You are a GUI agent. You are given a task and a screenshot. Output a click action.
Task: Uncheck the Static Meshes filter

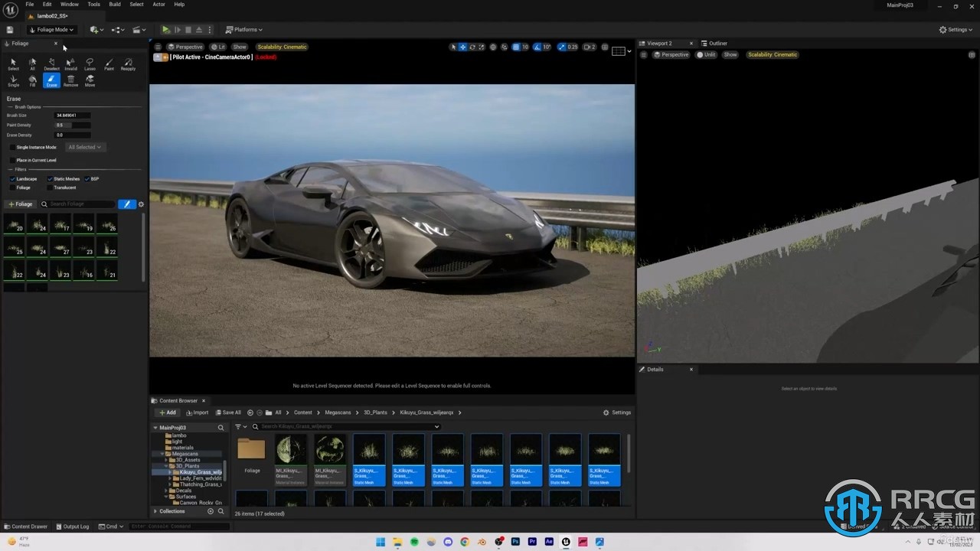tap(50, 178)
